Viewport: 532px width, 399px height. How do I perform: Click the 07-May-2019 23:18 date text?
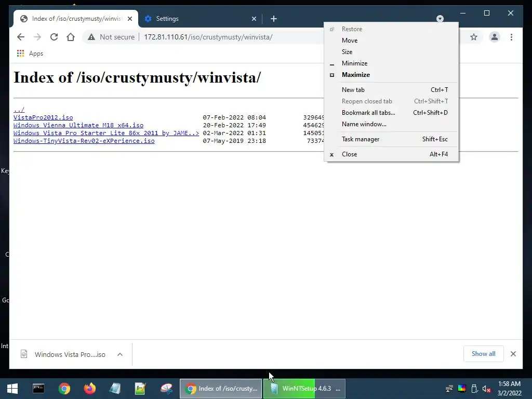234,141
